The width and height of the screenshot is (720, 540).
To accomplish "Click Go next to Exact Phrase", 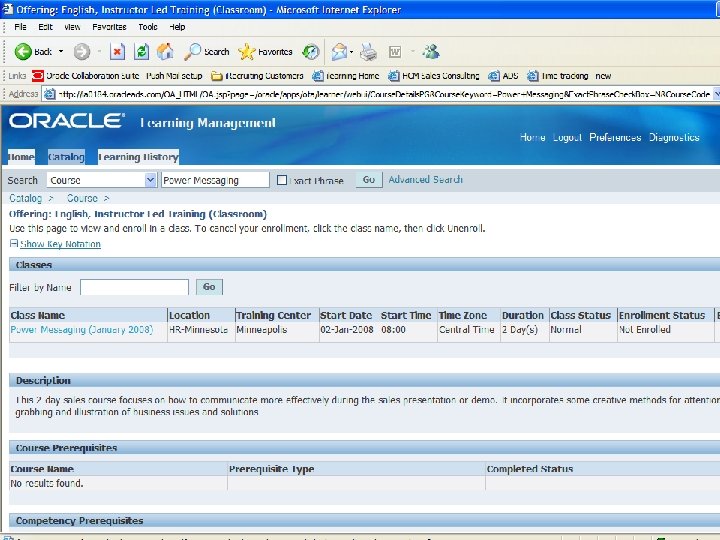I will click(369, 180).
